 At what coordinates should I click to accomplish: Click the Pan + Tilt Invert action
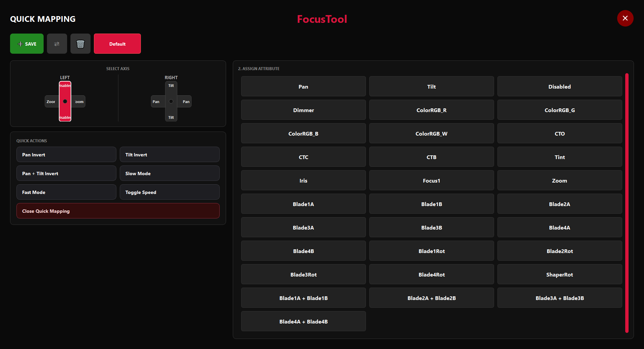coord(66,173)
